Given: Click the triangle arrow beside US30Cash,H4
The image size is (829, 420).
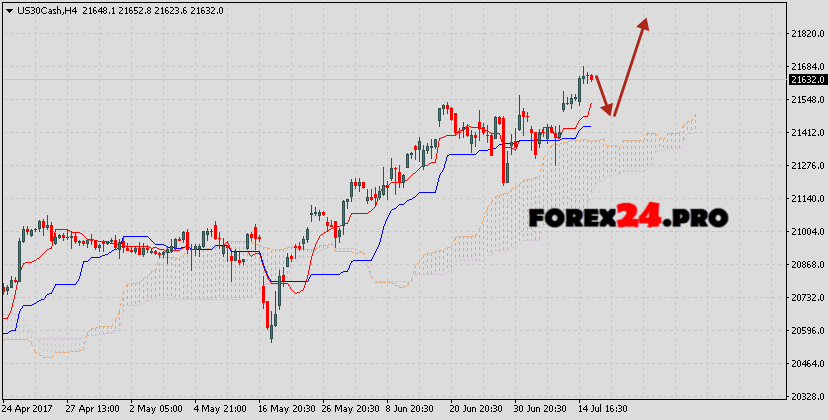Looking at the screenshot, I should [9, 10].
